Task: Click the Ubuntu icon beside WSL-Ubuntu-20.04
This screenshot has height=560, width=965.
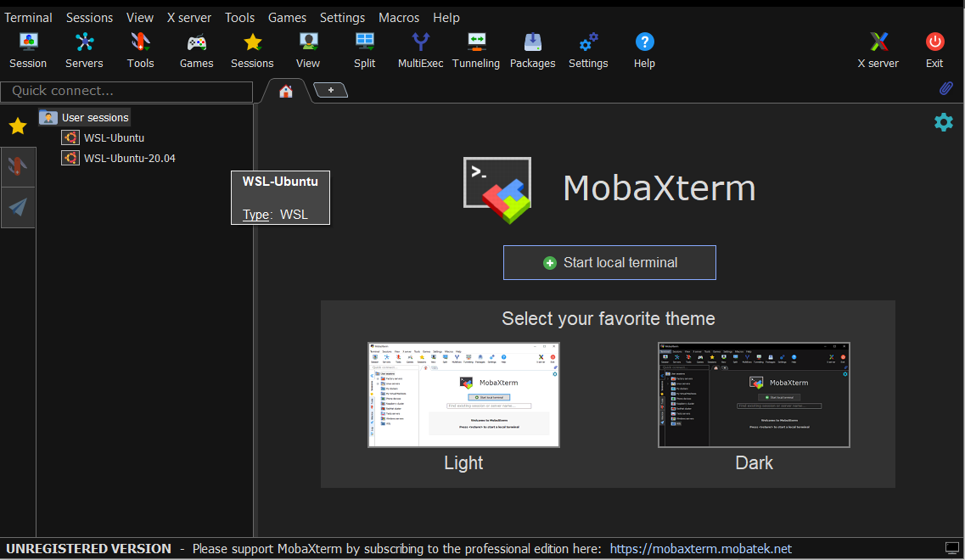Action: point(70,158)
